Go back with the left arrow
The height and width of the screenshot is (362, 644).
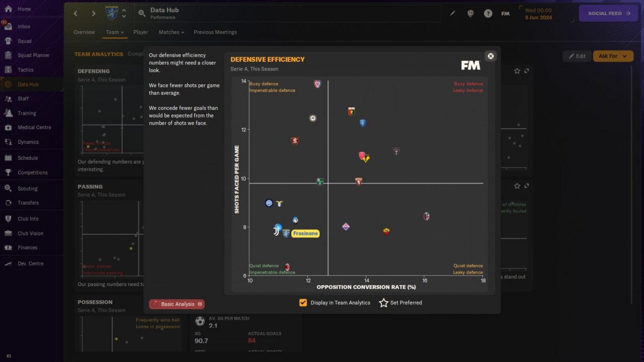click(x=75, y=14)
